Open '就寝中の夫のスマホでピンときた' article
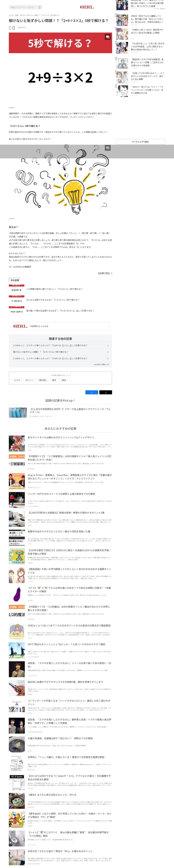Viewport: 174px width, 868px height. (x=59, y=531)
